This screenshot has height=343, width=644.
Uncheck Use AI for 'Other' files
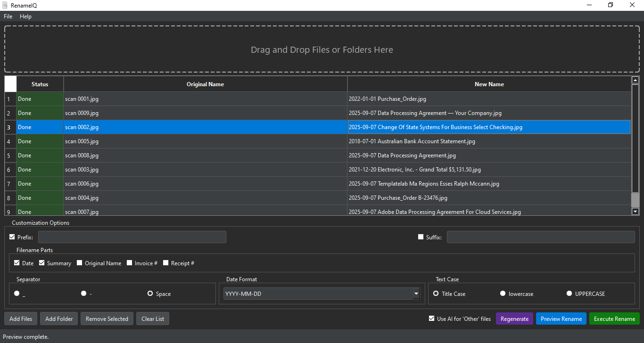tap(432, 318)
